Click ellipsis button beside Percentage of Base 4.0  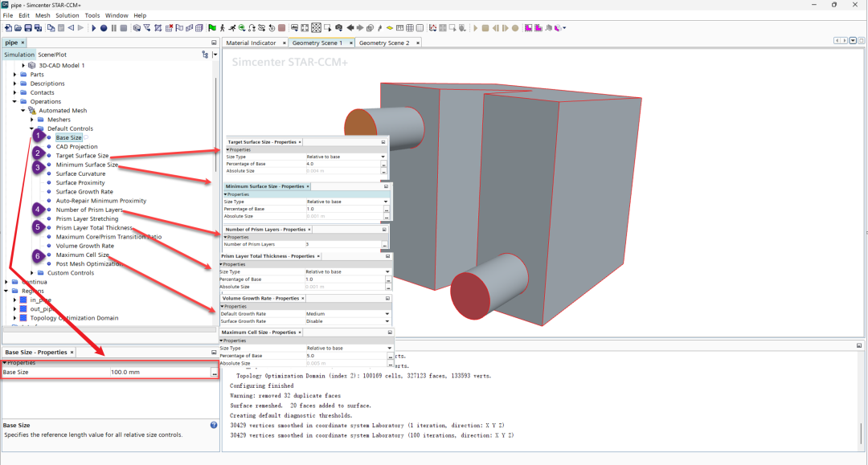[383, 164]
